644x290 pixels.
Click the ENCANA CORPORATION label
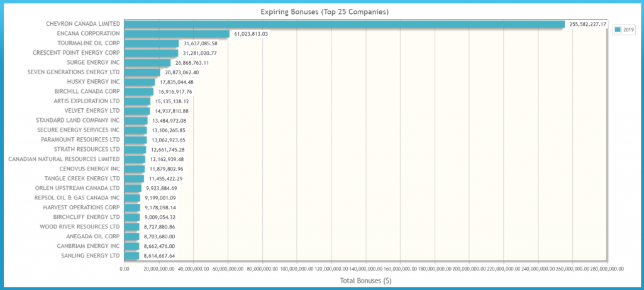pos(89,34)
